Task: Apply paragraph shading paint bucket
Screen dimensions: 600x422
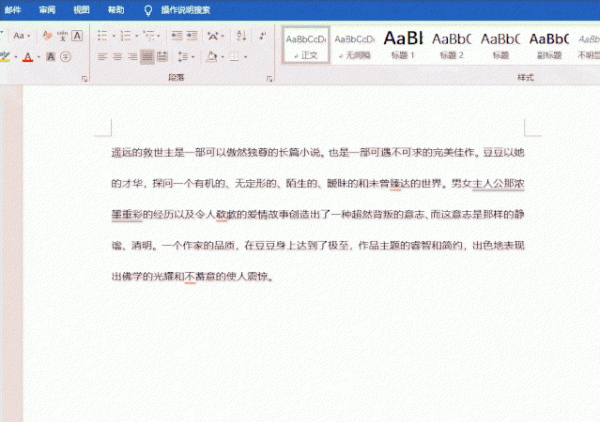Action: pos(212,57)
